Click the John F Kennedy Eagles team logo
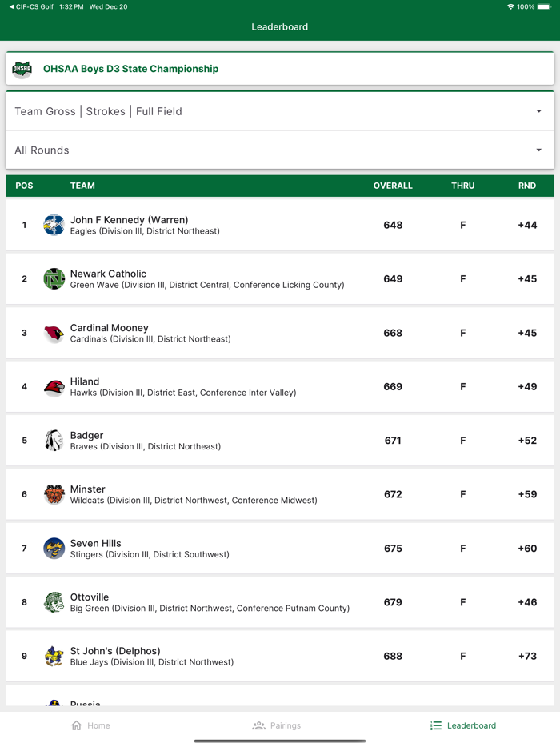The image size is (560, 747). pos(54,225)
